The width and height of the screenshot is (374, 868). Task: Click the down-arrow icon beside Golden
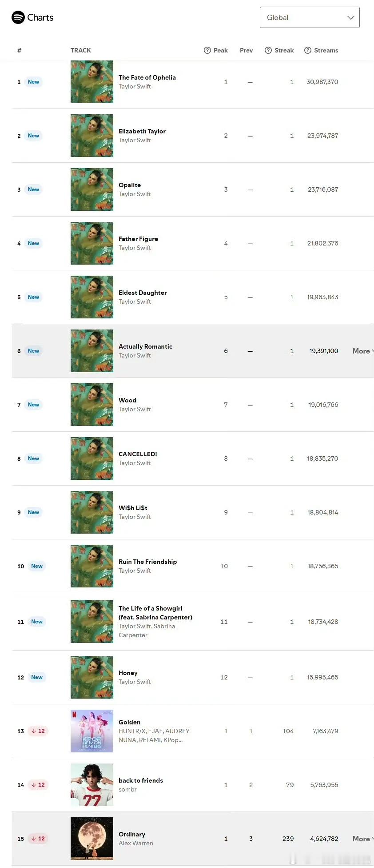pos(34,731)
